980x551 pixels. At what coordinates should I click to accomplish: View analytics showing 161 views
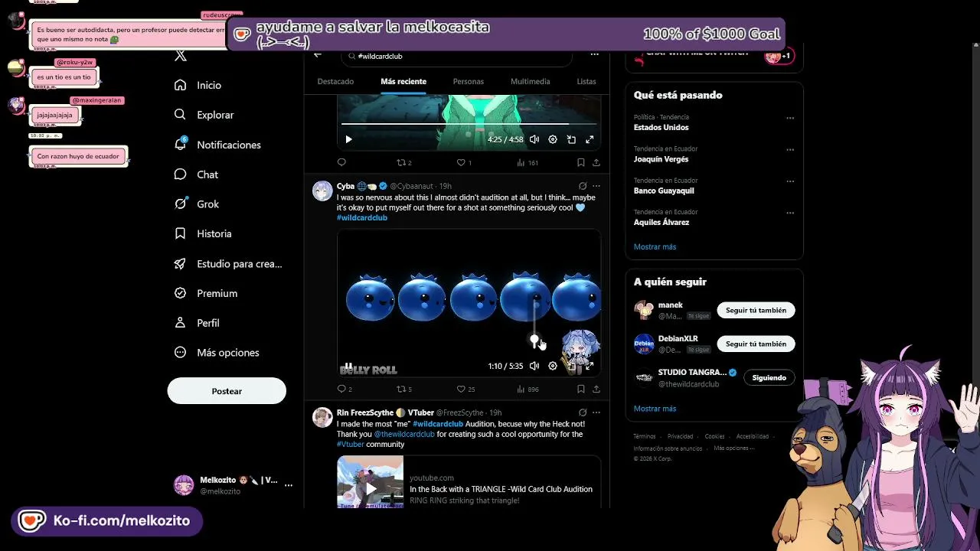coord(528,162)
